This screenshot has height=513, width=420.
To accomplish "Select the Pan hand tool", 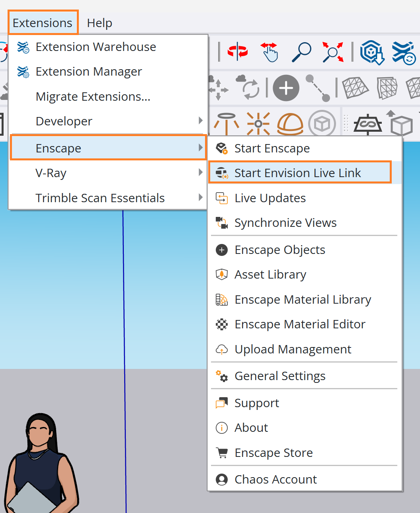I will (270, 52).
